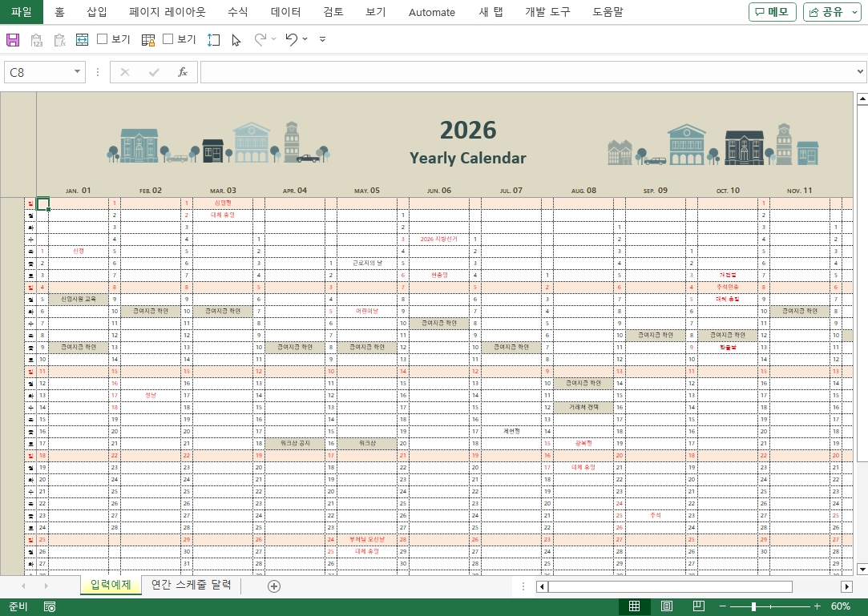The width and height of the screenshot is (868, 616).
Task: Switch to the 연간 스케줄 달력 sheet tab
Action: [191, 586]
